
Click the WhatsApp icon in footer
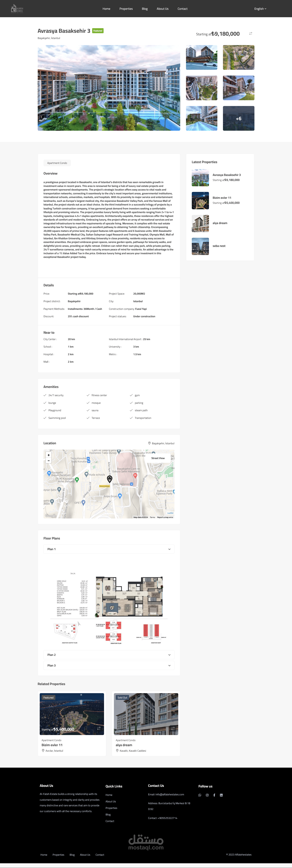pos(200,795)
